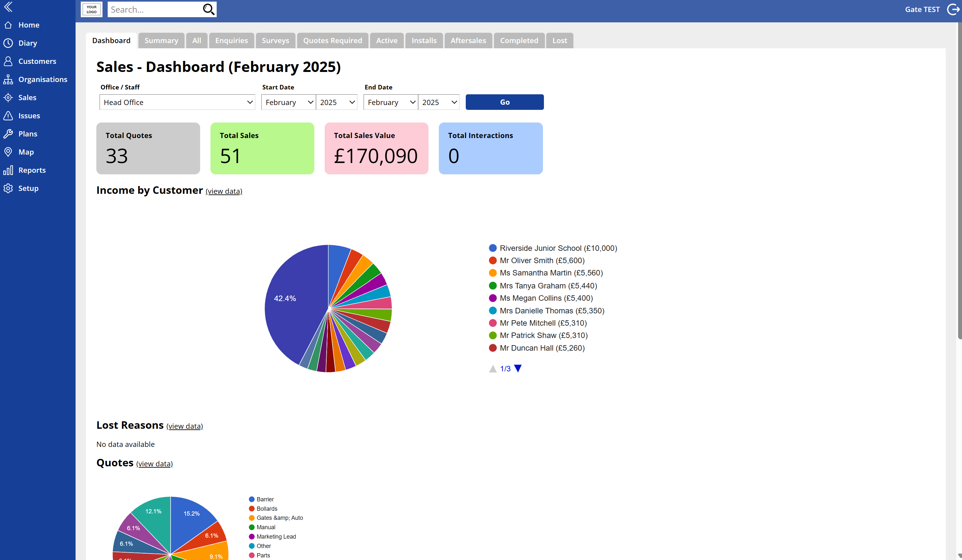The width and height of the screenshot is (962, 560).
Task: Click Riverside Junior School legend swatch
Action: (x=493, y=248)
